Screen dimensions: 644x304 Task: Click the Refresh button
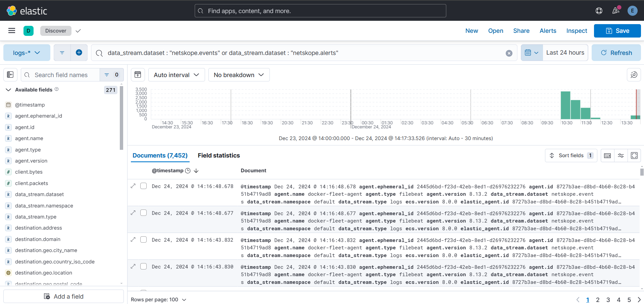[x=616, y=53]
